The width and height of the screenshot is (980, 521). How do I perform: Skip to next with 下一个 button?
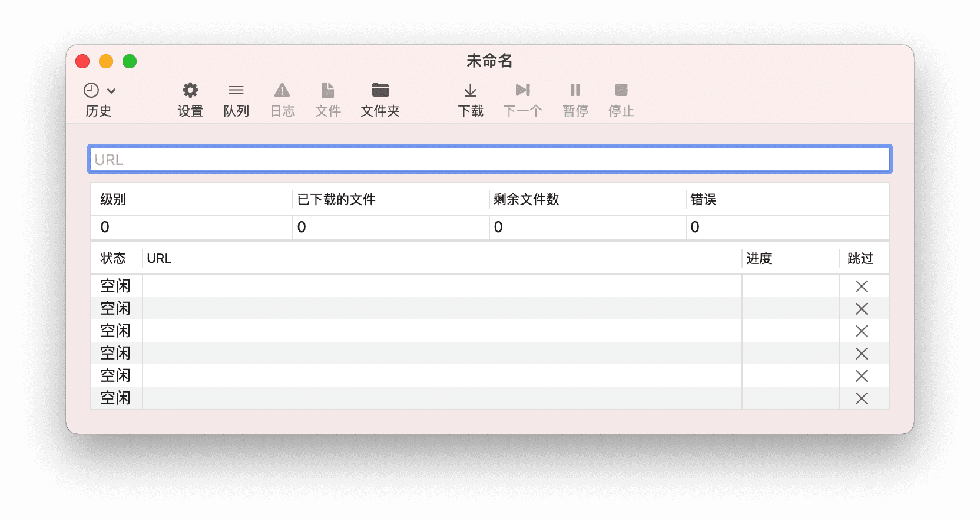522,90
